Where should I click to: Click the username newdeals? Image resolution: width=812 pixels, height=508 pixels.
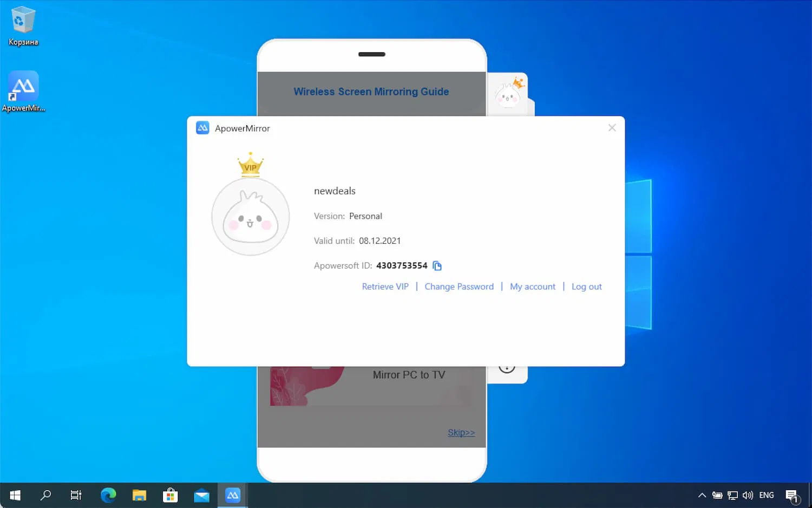tap(335, 191)
